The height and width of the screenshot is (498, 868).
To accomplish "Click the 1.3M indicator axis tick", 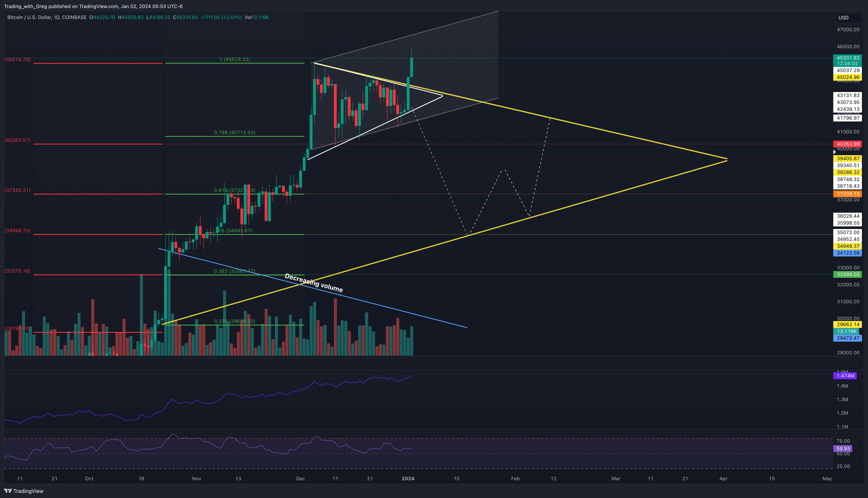I will click(x=842, y=400).
